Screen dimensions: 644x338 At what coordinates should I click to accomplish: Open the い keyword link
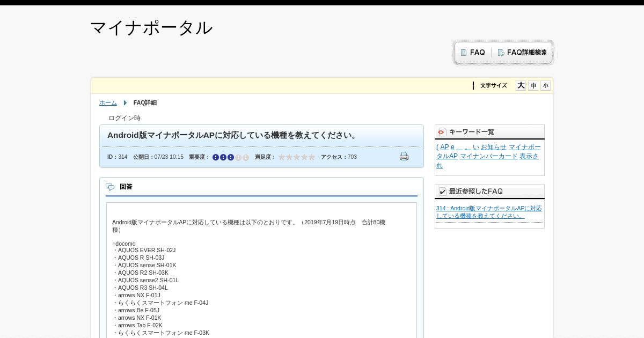click(x=476, y=147)
